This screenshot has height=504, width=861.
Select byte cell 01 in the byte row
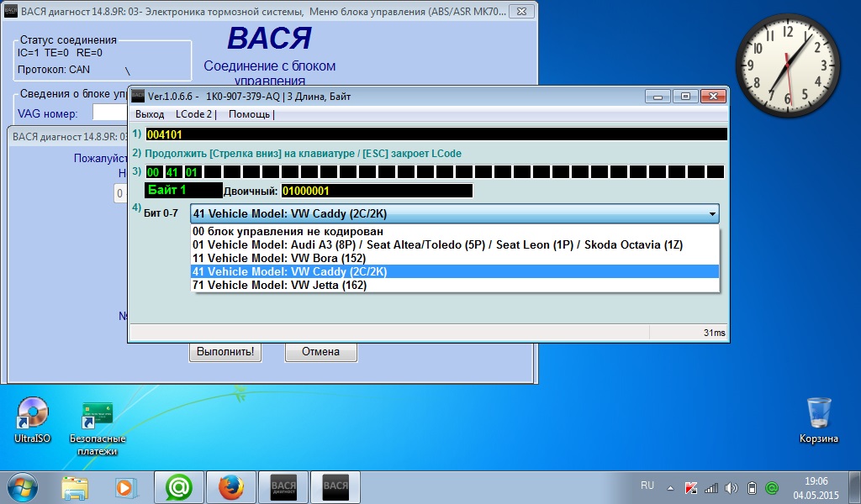(192, 172)
